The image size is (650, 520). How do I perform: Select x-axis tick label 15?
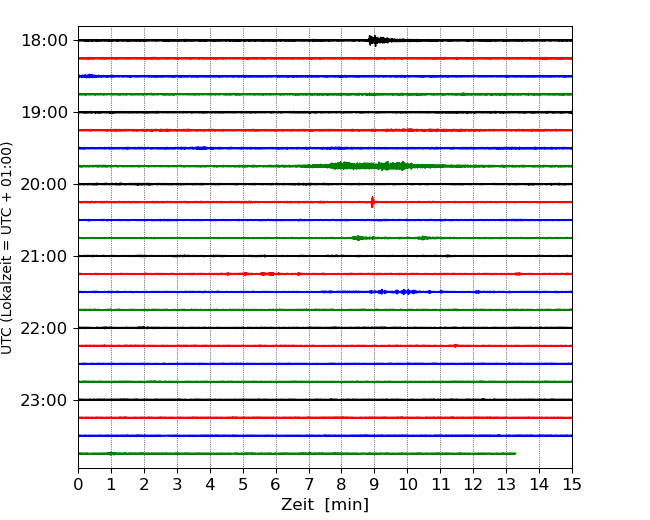pos(572,484)
